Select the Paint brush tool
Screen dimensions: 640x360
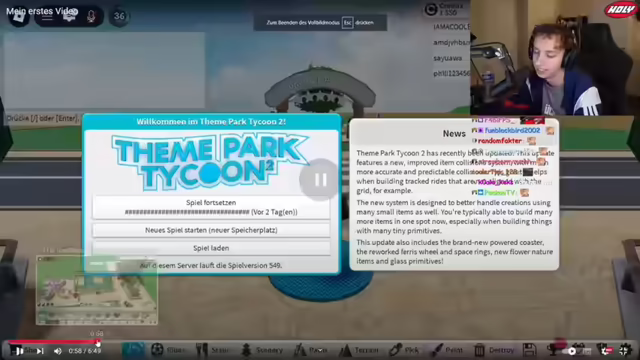click(x=437, y=350)
